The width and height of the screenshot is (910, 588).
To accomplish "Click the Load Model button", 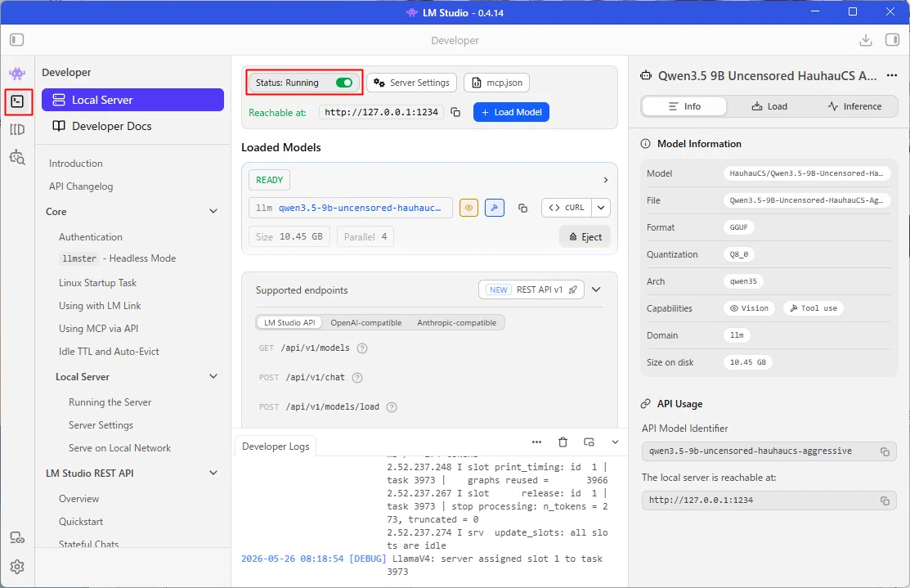I will coord(511,112).
